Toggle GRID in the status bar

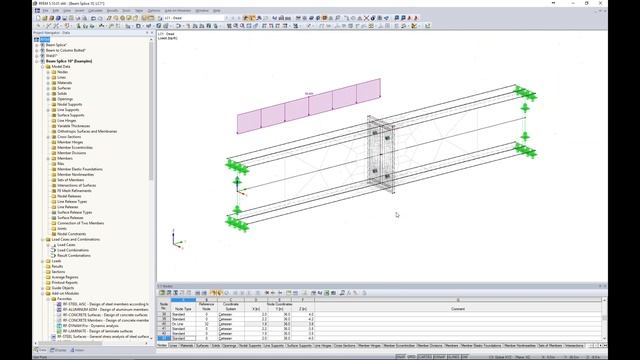point(411,357)
